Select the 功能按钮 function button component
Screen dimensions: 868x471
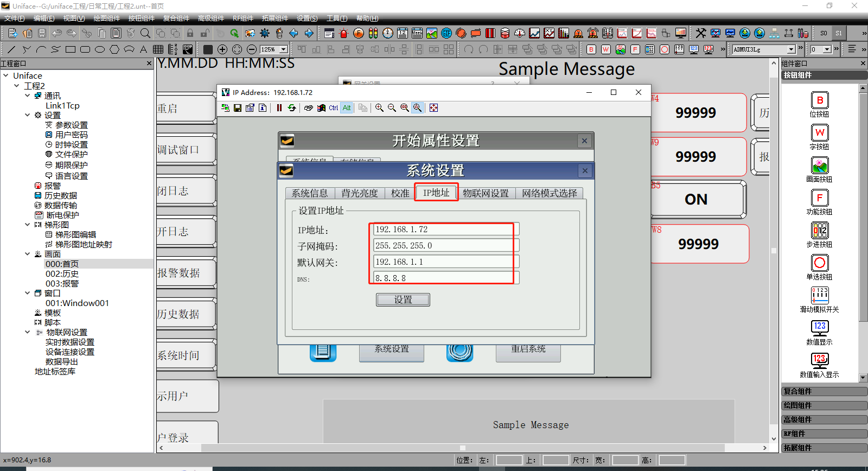click(x=820, y=202)
